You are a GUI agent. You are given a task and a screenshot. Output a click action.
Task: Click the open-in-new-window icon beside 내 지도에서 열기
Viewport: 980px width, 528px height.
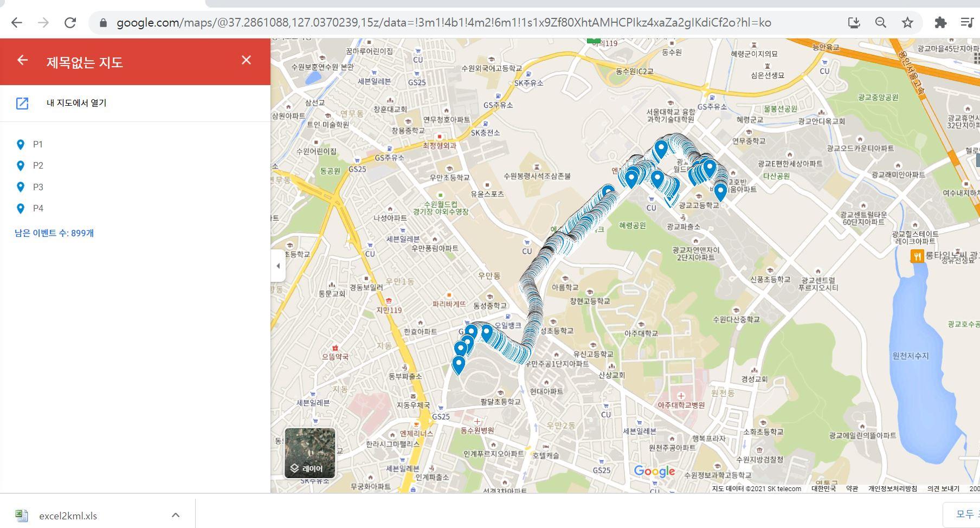(22, 103)
